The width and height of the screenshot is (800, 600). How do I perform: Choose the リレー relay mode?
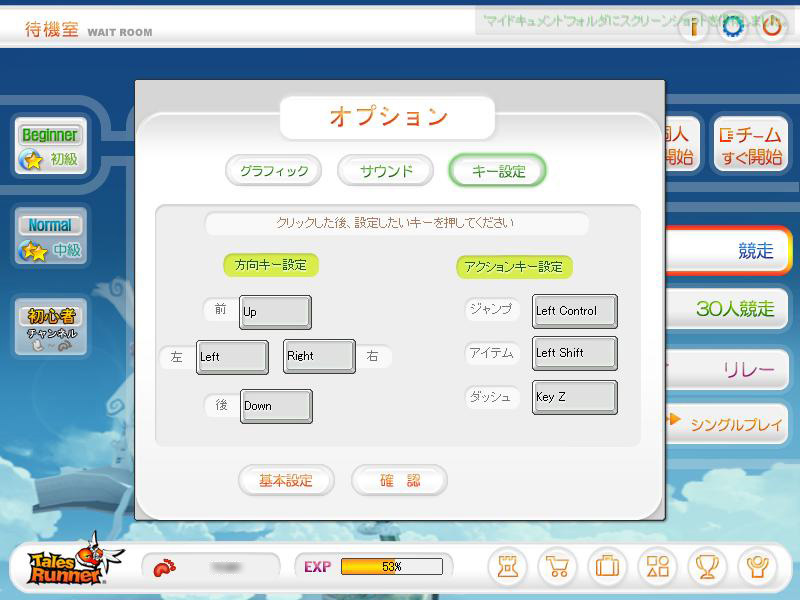pos(729,369)
